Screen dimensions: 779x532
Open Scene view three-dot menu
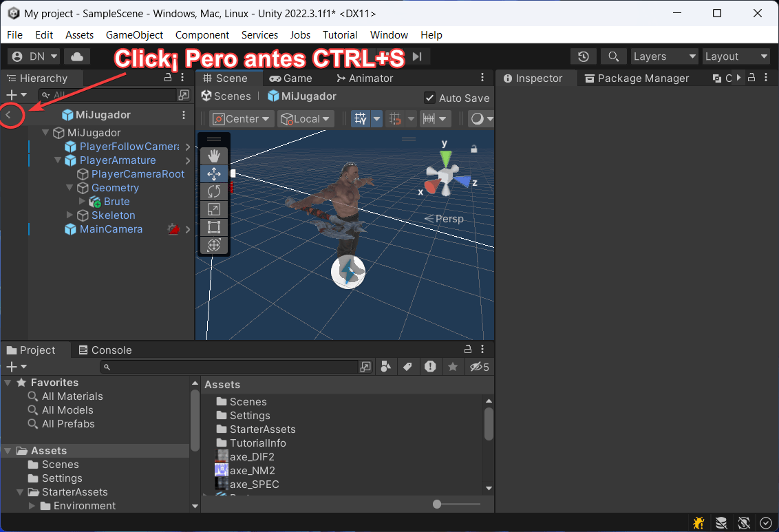[482, 78]
